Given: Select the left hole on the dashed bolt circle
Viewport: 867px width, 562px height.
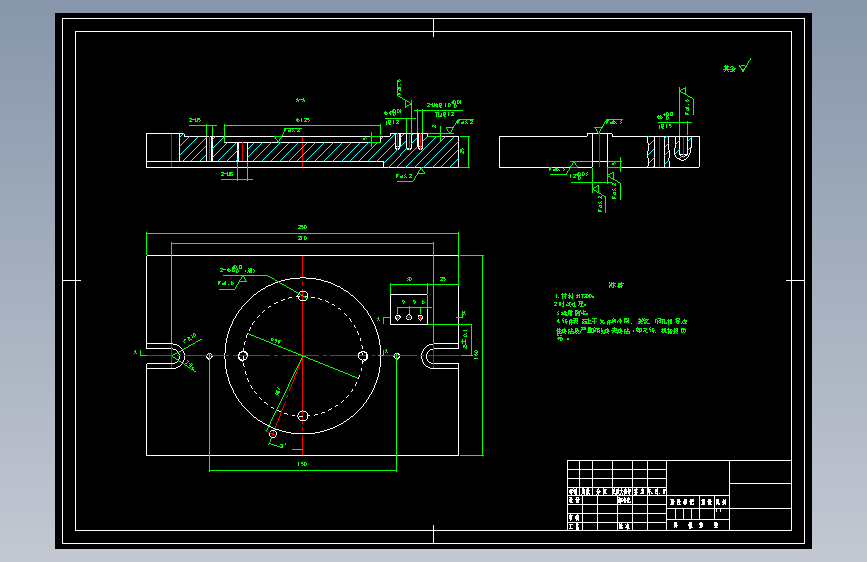Looking at the screenshot, I should 243,356.
